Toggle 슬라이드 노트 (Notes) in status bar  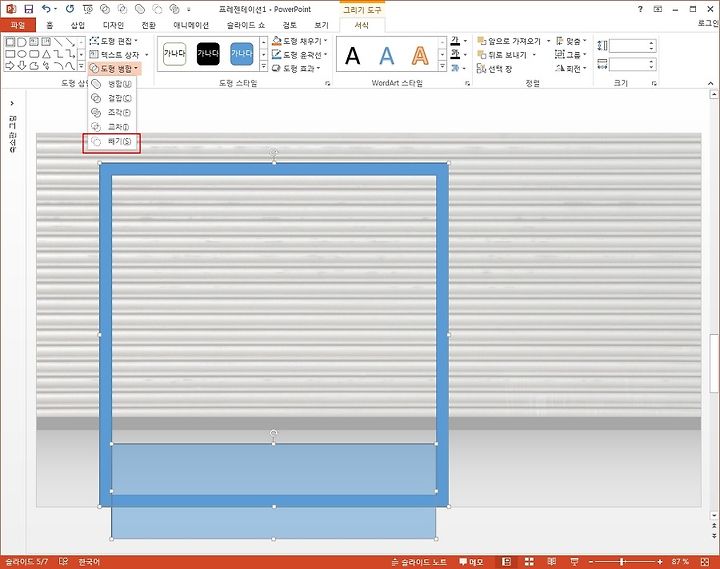pos(419,562)
